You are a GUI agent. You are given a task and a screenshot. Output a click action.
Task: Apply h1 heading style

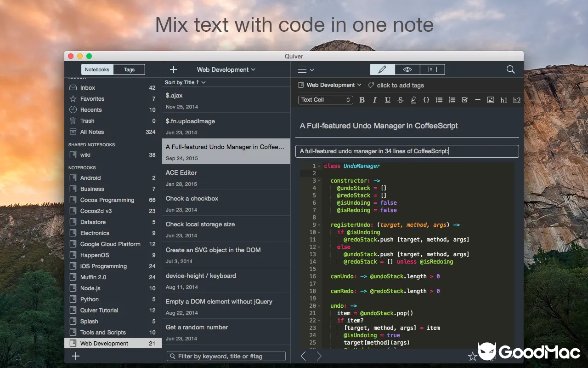tap(504, 100)
